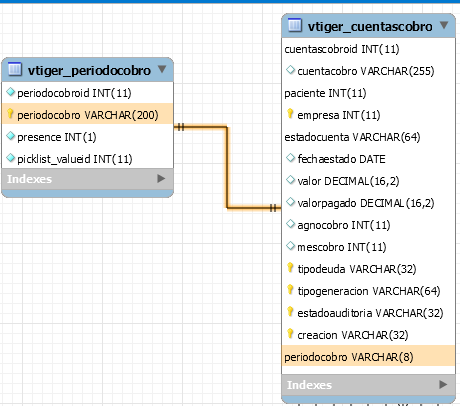Select the key icon next to creacion VARCHAR(32)

(x=290, y=334)
